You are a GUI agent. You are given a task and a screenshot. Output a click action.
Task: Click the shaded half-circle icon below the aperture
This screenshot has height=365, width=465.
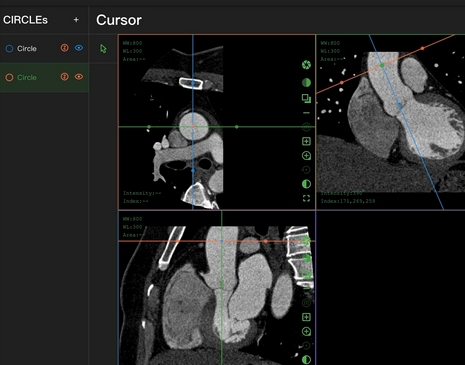click(306, 82)
